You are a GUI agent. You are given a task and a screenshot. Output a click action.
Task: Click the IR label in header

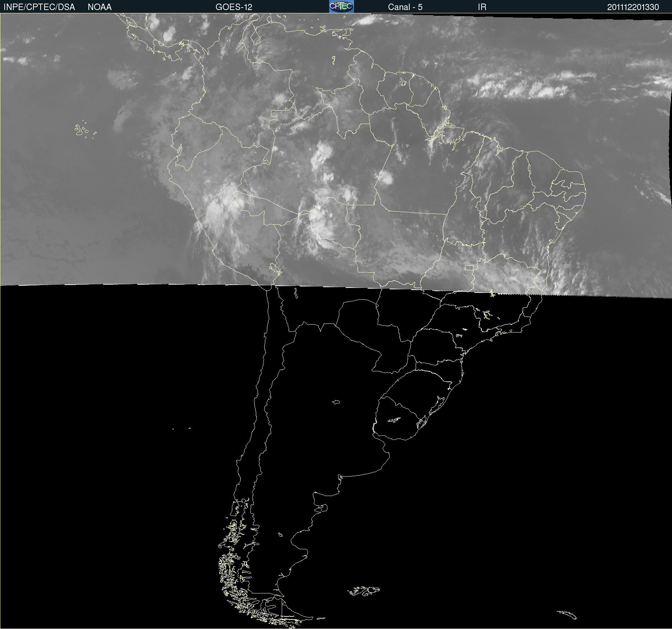click(x=482, y=7)
